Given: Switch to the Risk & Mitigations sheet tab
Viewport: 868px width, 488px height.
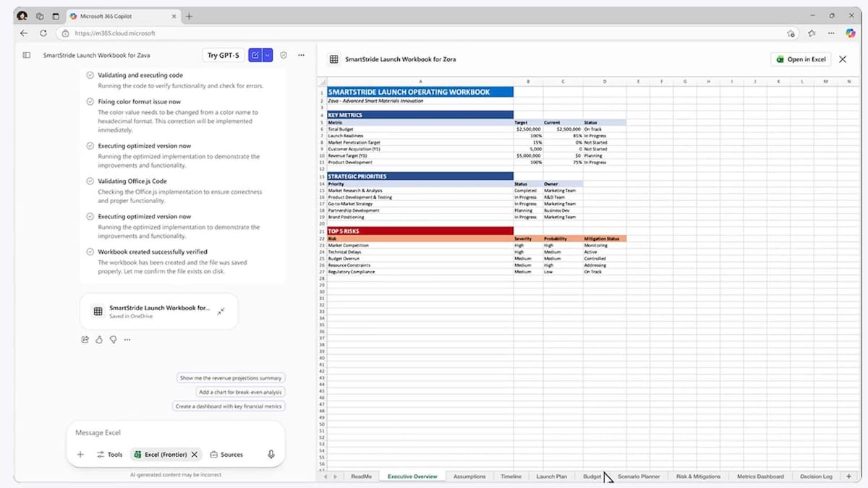Looking at the screenshot, I should tap(698, 476).
